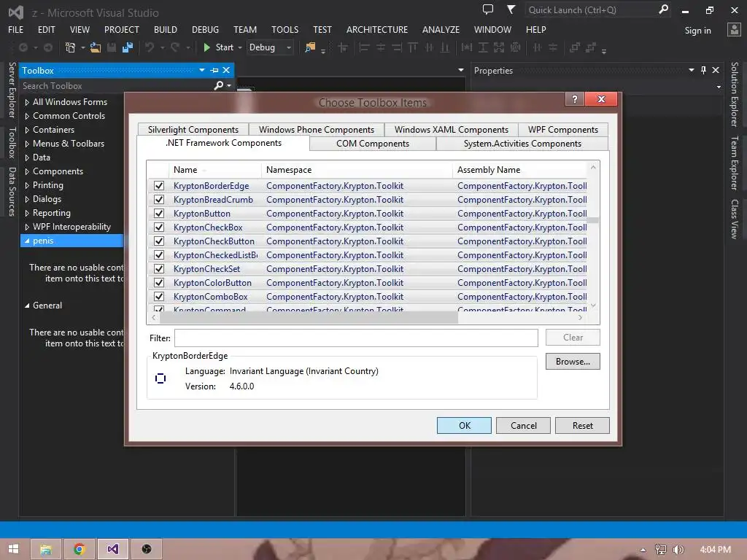Click the Align Tops layout toolbar icon

click(413, 47)
